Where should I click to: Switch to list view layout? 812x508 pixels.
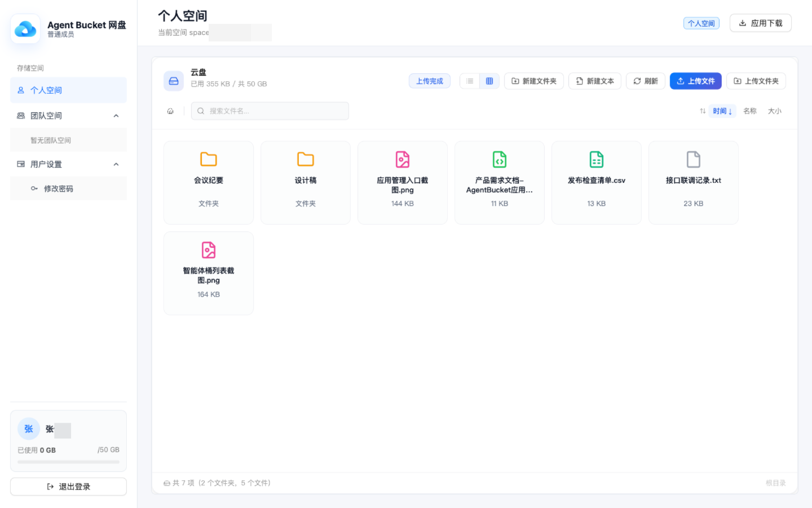470,81
